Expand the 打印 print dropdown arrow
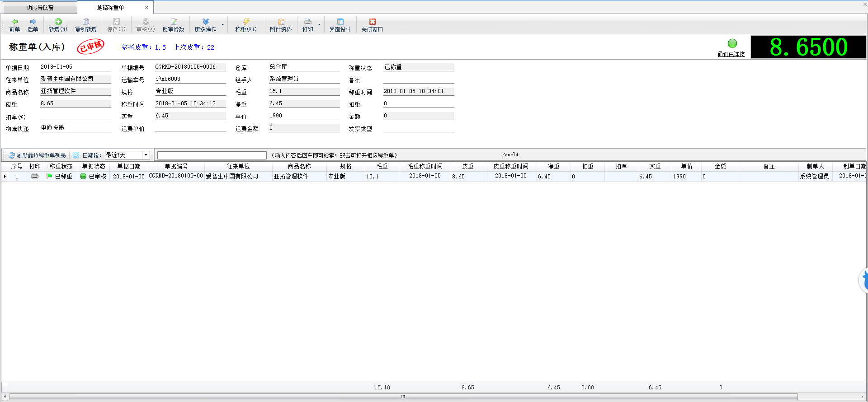868x402 pixels. tap(319, 25)
